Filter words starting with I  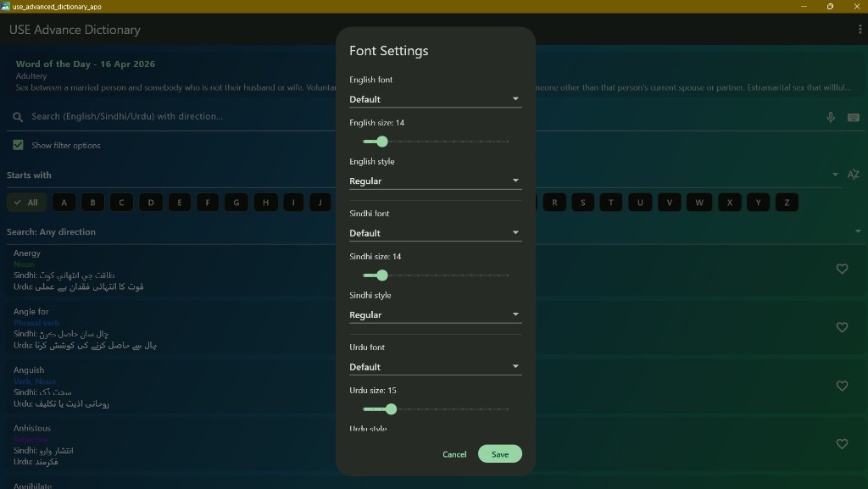(293, 203)
